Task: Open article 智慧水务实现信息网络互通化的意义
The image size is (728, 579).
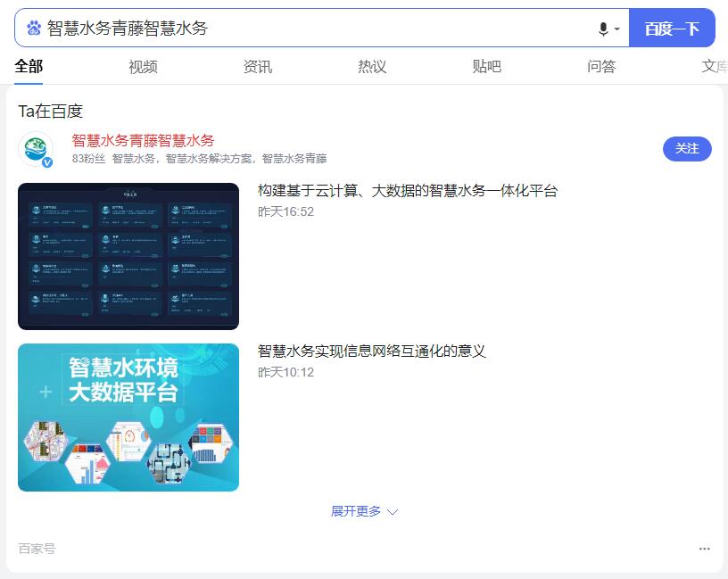Action: pos(371,352)
